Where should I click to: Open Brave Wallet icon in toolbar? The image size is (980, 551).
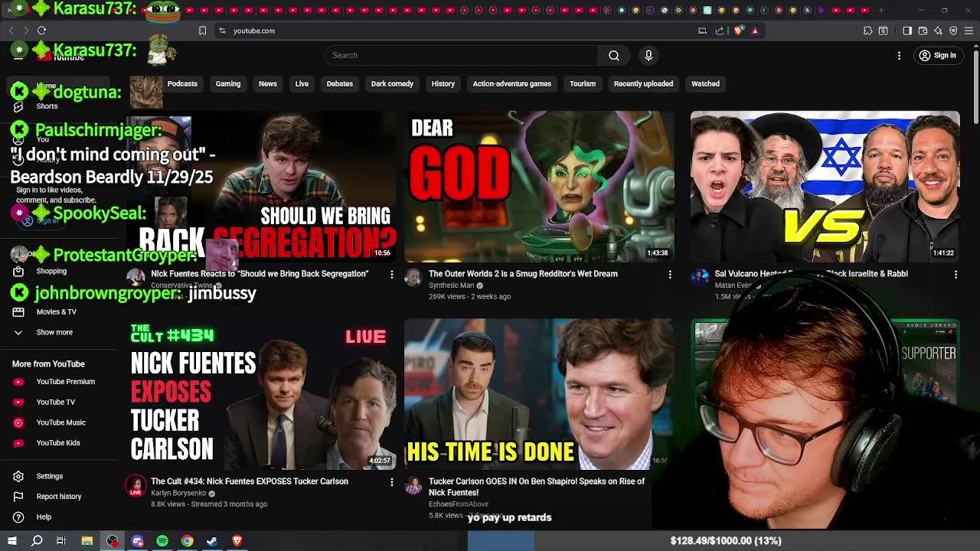(x=923, y=31)
